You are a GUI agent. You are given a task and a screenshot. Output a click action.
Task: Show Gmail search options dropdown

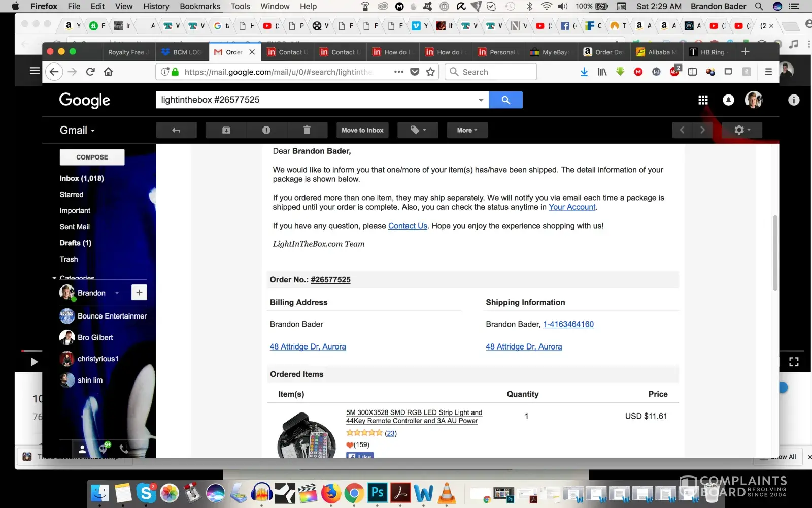(481, 100)
